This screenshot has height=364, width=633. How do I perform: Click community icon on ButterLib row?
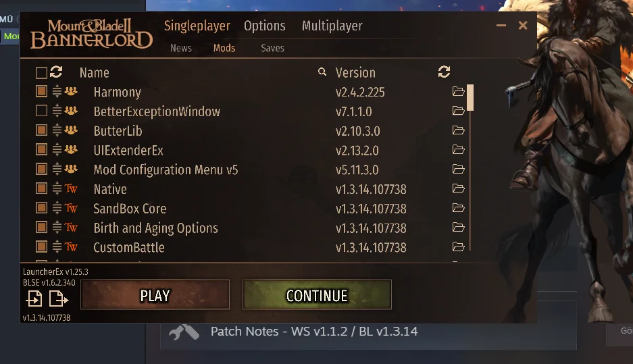coord(71,130)
